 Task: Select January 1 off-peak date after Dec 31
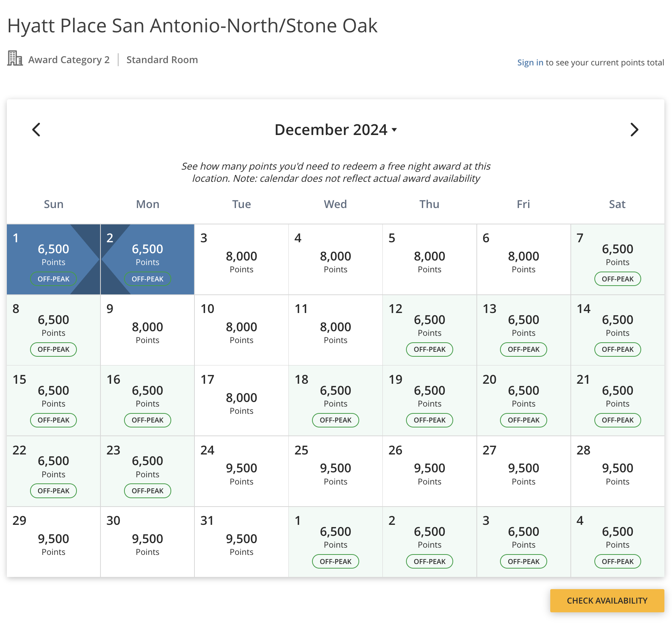pyautogui.click(x=336, y=542)
